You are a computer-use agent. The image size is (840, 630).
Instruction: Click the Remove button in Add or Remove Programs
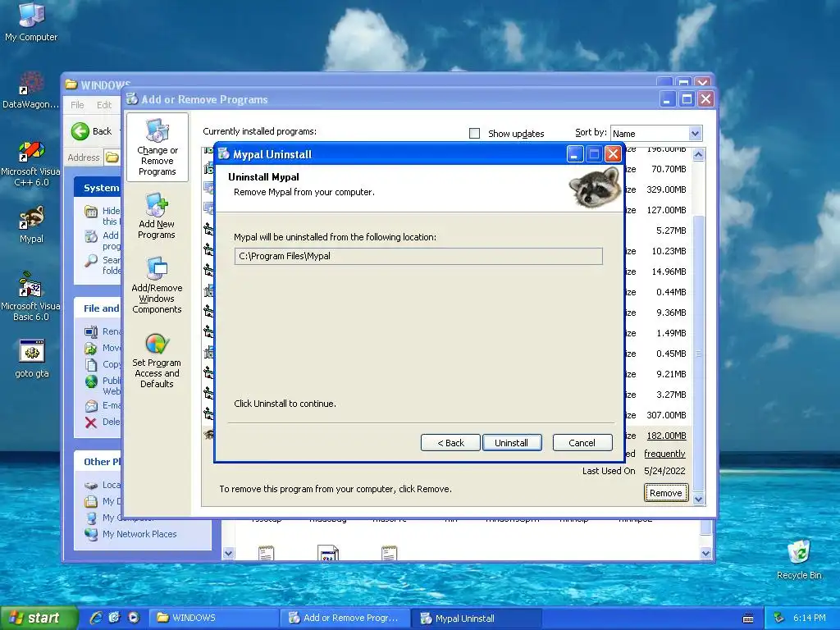point(666,493)
